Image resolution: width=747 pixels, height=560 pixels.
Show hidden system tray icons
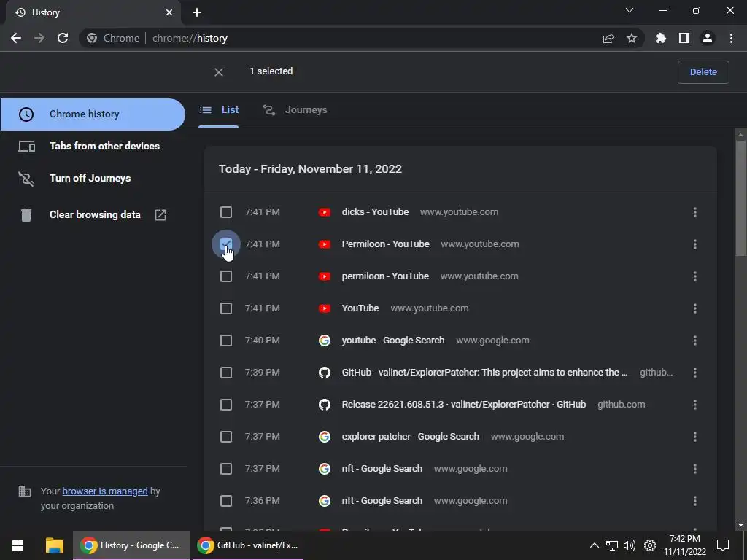(x=594, y=545)
